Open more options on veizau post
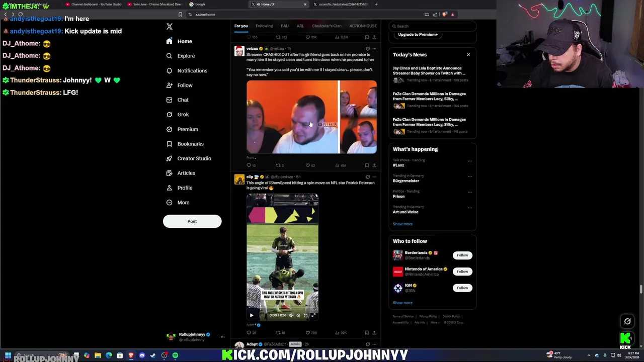 tap(374, 49)
